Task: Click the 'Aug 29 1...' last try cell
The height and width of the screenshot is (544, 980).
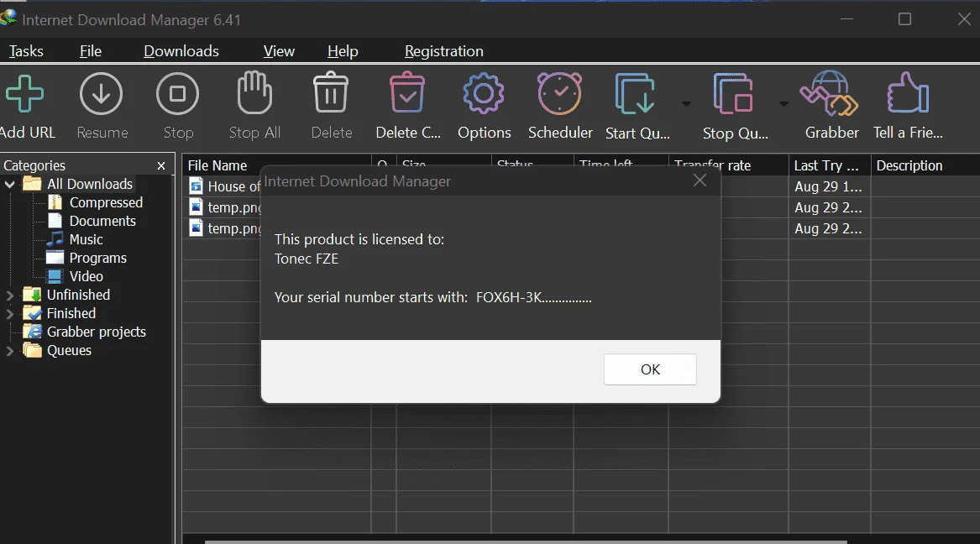Action: pyautogui.click(x=829, y=186)
